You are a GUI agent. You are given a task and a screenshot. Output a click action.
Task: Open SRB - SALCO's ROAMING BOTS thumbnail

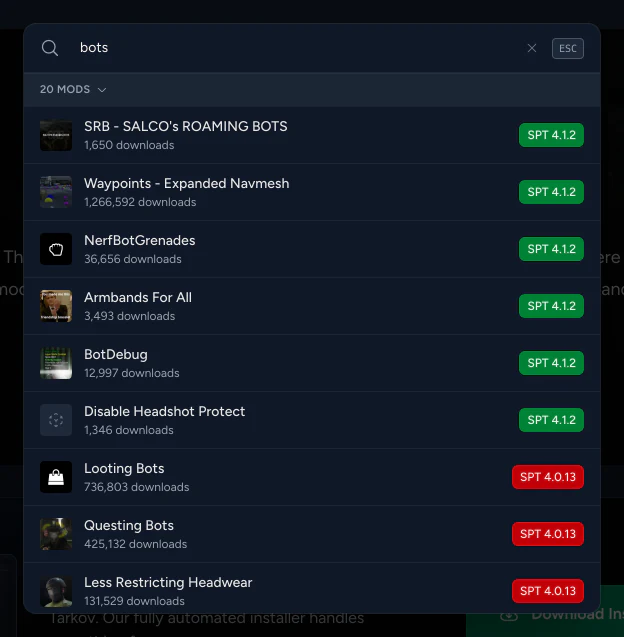point(56,135)
